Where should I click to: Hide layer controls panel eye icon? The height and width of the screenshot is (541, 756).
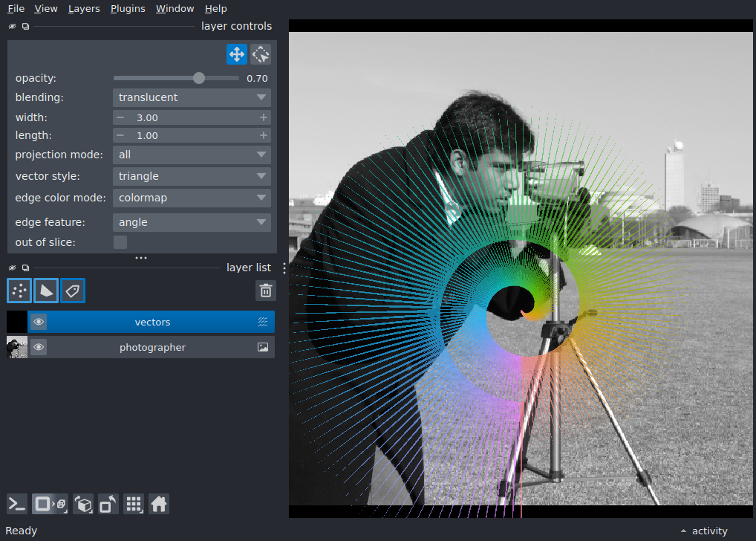click(12, 26)
